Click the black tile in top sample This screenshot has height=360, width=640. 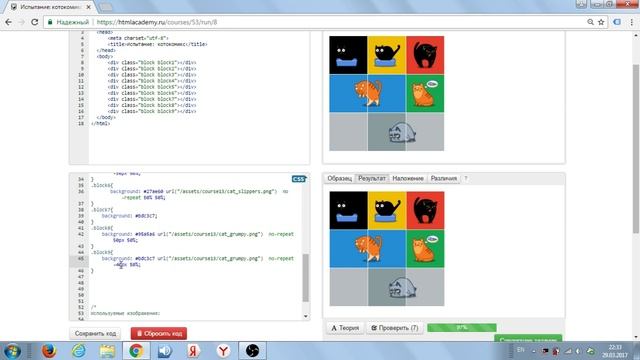[348, 55]
